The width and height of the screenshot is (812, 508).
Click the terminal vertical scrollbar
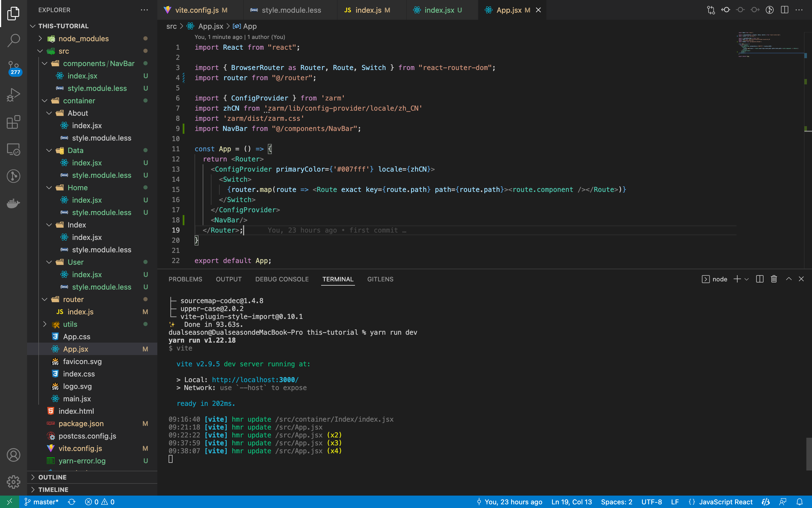(809, 454)
